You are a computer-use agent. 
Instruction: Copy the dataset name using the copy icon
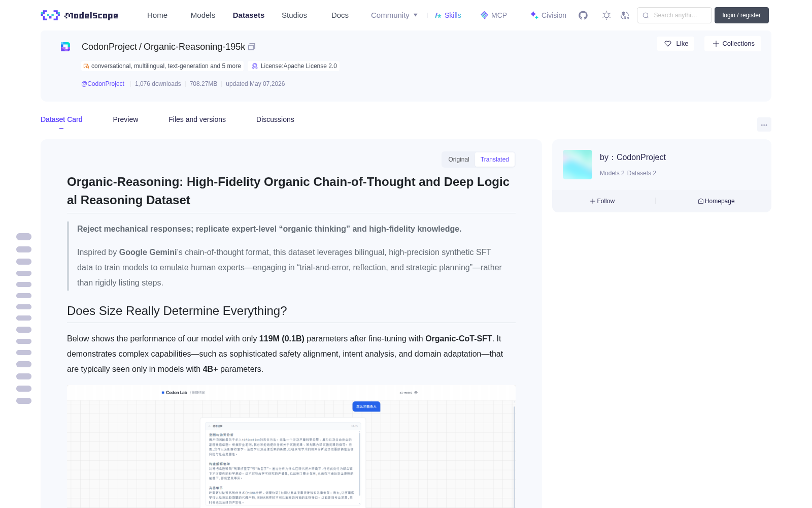pyautogui.click(x=252, y=47)
